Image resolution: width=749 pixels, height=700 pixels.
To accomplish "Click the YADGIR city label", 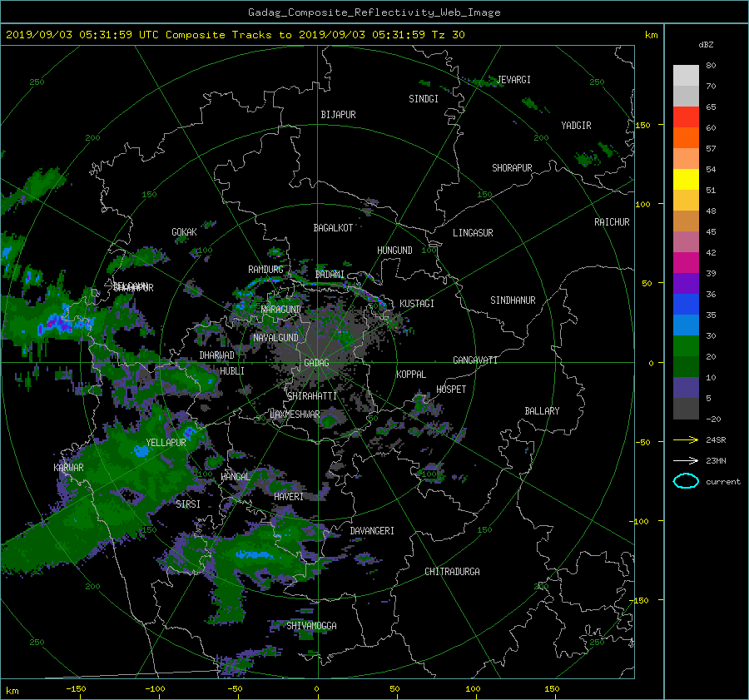I will (x=576, y=126).
